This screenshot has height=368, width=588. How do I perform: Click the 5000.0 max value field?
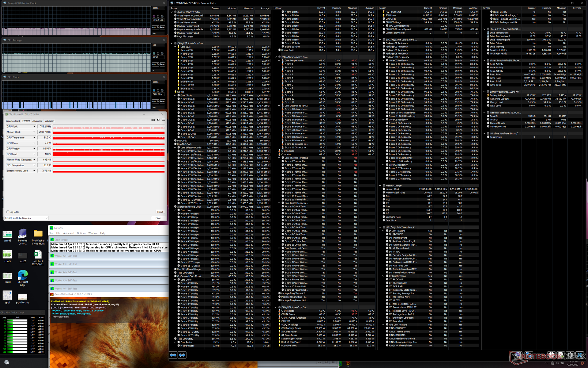[159, 8]
